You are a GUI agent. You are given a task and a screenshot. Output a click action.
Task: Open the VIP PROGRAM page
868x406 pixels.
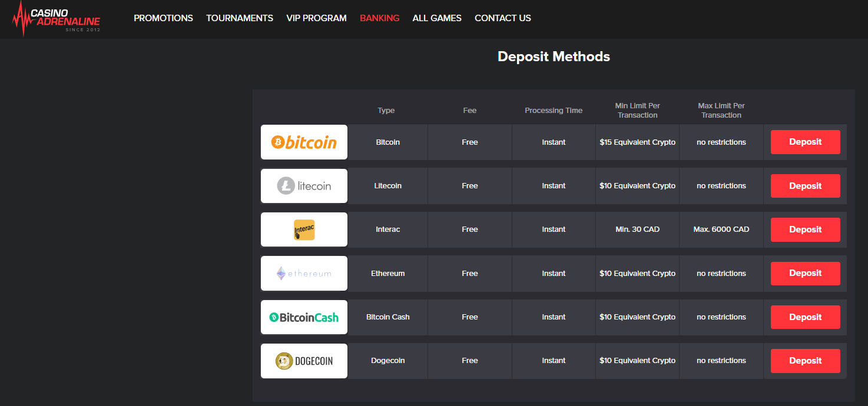[316, 18]
